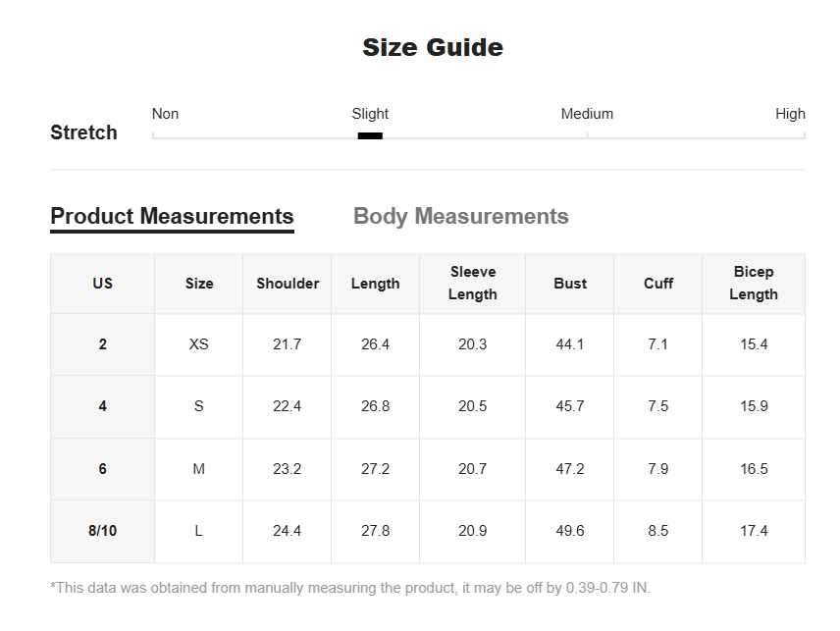Click the black Slight stretch indicator

(370, 135)
